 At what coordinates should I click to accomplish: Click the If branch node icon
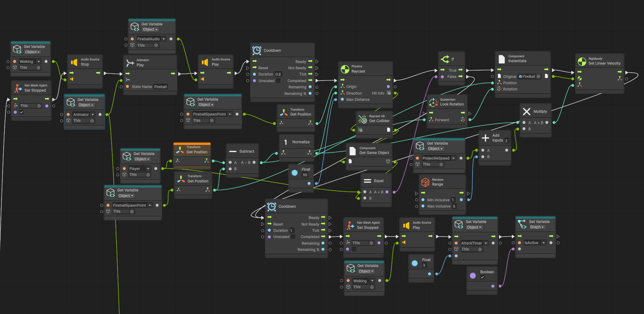(x=445, y=59)
